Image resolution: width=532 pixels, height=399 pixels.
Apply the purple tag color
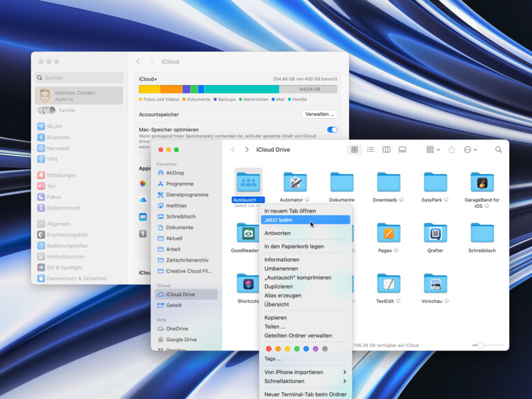pyautogui.click(x=316, y=349)
